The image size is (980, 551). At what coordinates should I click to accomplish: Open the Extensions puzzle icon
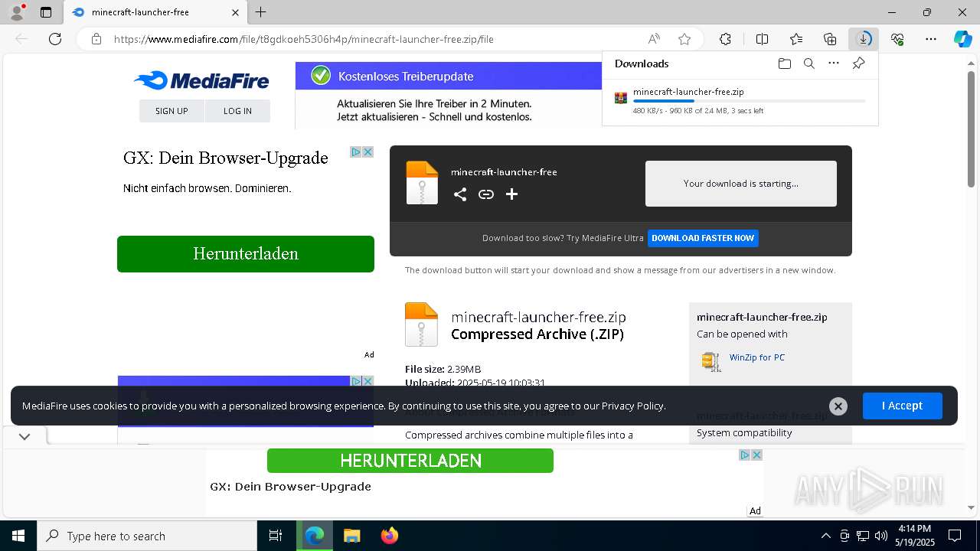tap(725, 39)
